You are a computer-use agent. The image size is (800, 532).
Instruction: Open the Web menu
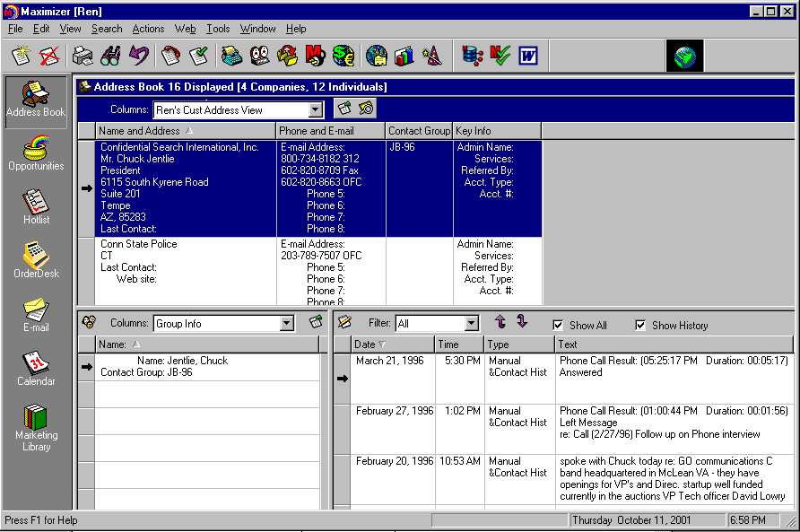pyautogui.click(x=185, y=29)
